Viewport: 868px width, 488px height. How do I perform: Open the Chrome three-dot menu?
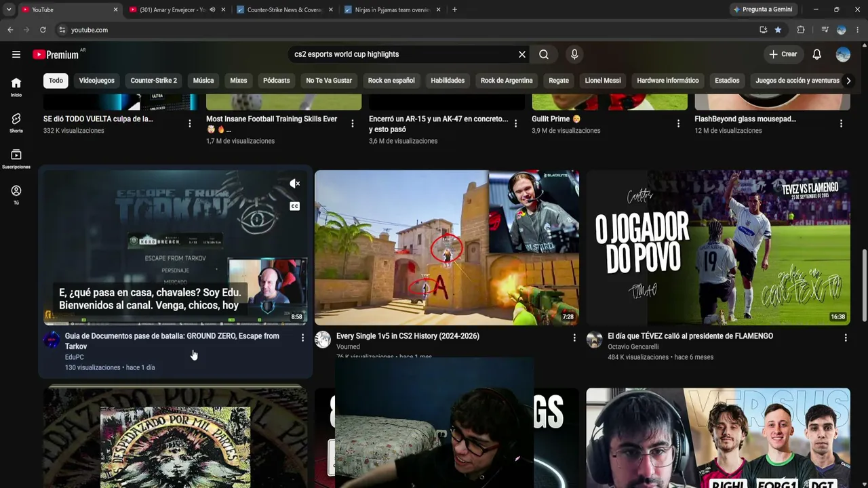coord(858,30)
